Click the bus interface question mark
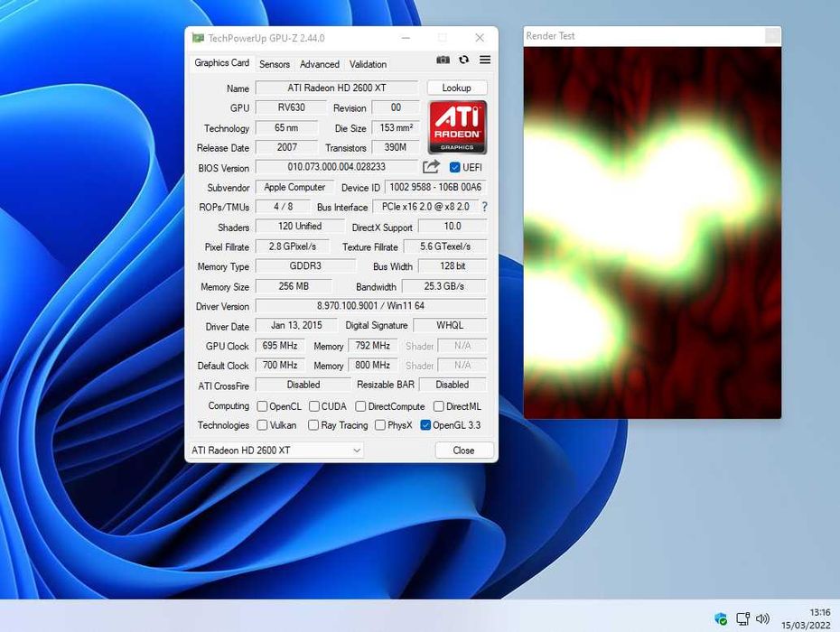Image resolution: width=840 pixels, height=632 pixels. coord(484,207)
